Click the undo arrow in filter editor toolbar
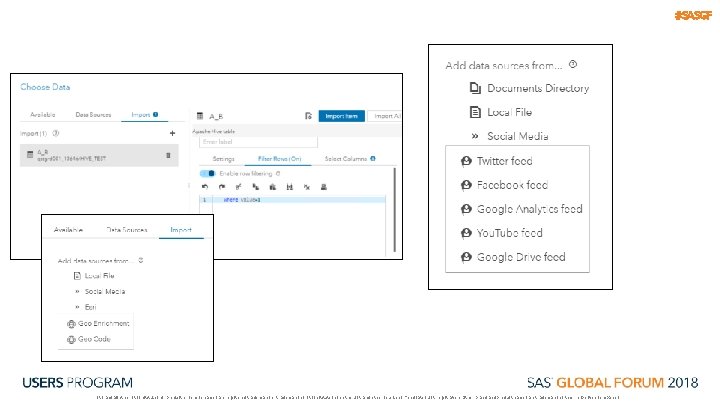The image size is (720, 405). 205,186
